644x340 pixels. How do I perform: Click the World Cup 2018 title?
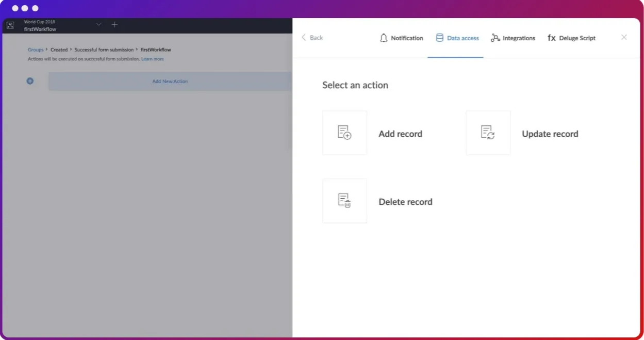click(39, 22)
